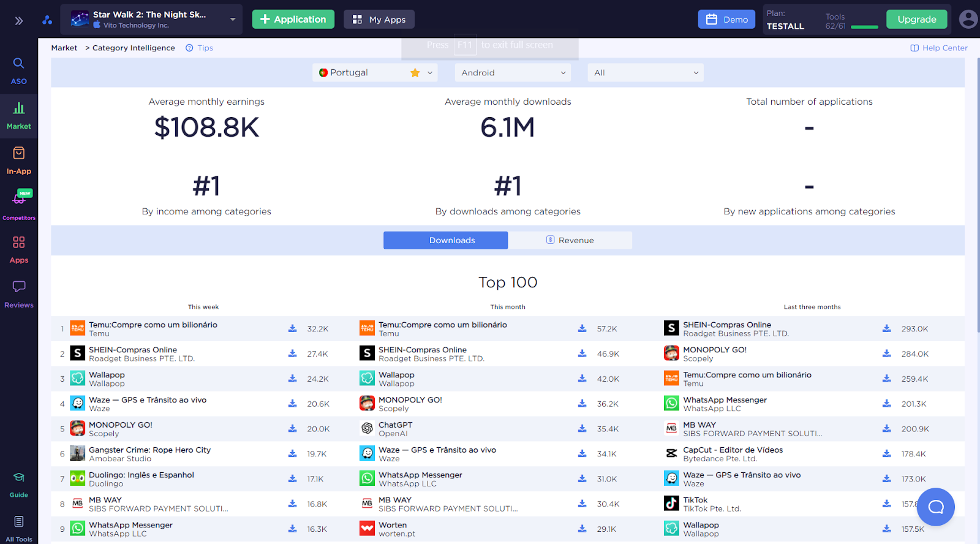
Task: Click the $108.8K average monthly earnings value
Action: pyautogui.click(x=206, y=127)
